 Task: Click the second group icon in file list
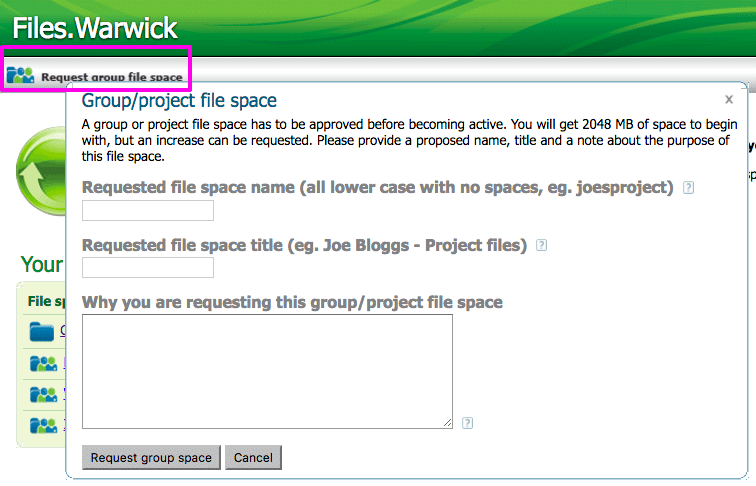[x=42, y=394]
